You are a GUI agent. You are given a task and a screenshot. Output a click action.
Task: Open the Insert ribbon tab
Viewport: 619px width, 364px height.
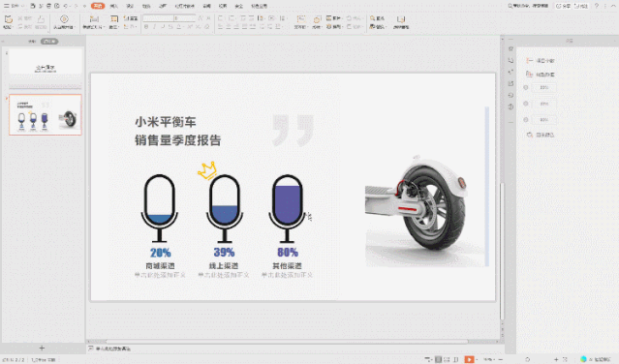point(113,6)
